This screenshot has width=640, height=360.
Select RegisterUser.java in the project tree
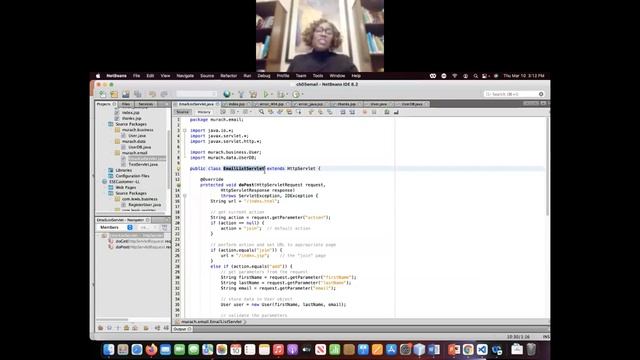click(144, 204)
